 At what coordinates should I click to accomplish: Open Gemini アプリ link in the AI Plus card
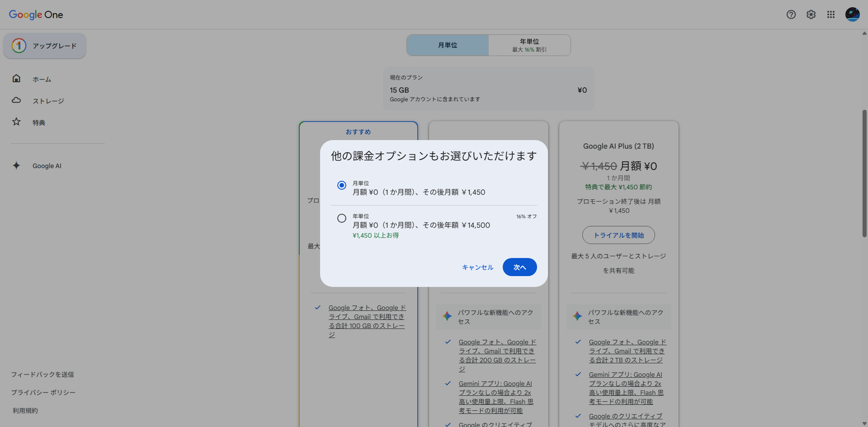pos(626,388)
